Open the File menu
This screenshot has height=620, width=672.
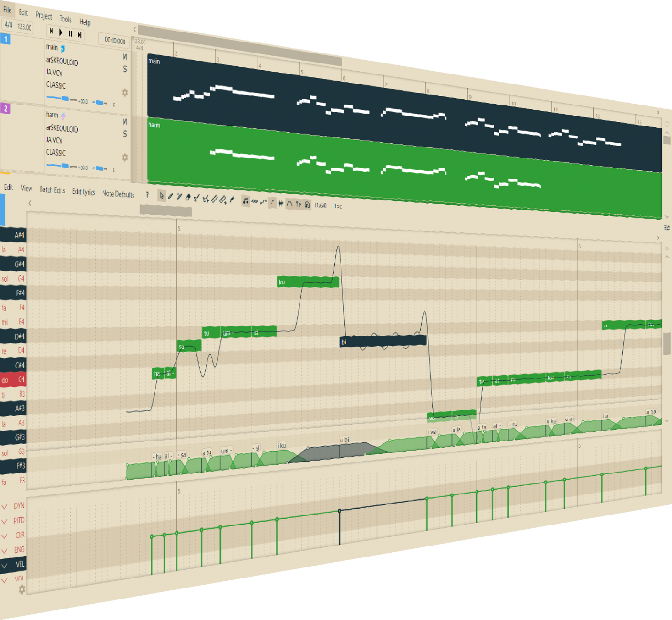point(7,10)
